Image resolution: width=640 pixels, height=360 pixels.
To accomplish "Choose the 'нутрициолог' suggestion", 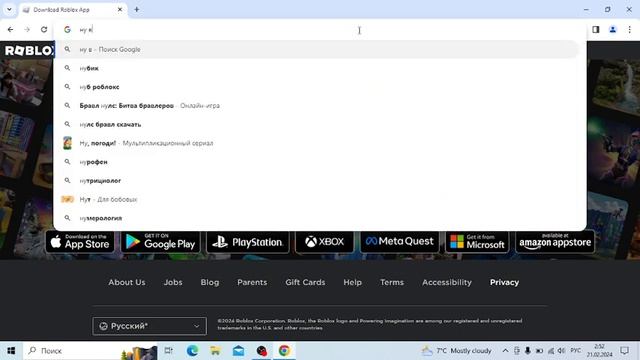I will [x=320, y=181].
